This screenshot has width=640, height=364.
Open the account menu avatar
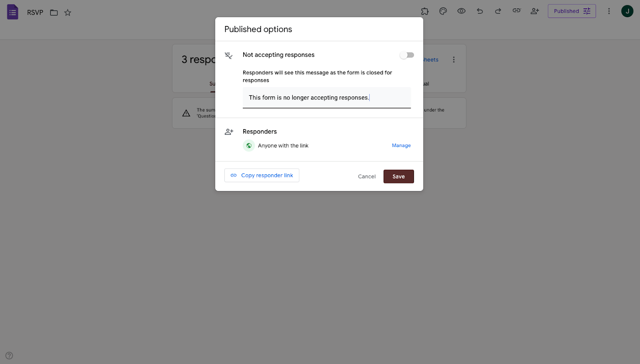pos(627,11)
